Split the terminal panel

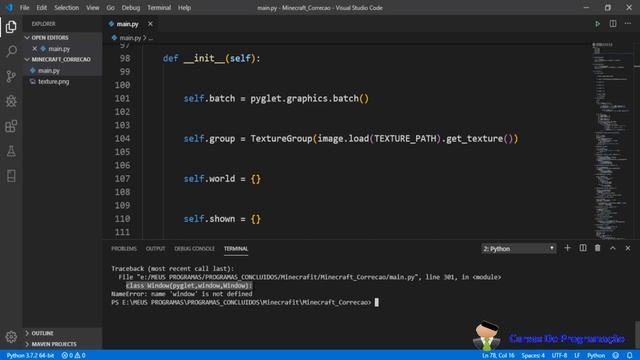point(583,248)
